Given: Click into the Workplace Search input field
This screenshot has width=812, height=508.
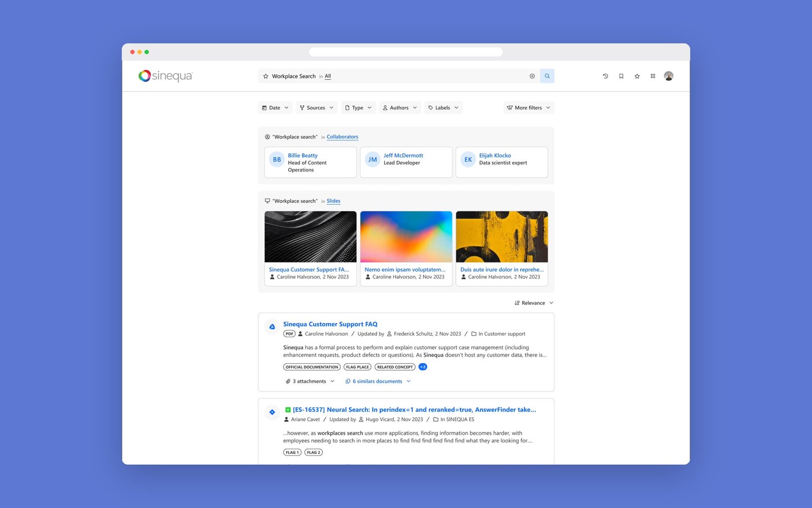Looking at the screenshot, I should pyautogui.click(x=398, y=76).
